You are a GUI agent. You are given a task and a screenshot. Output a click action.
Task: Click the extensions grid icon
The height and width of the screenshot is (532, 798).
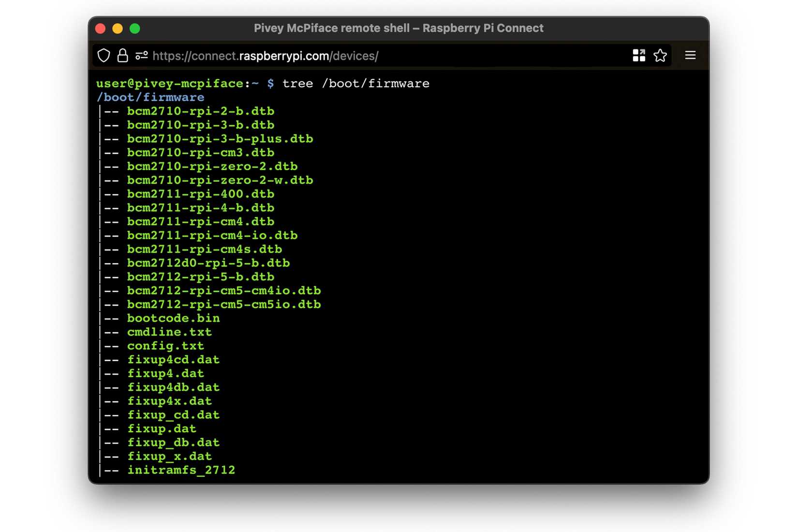(639, 56)
